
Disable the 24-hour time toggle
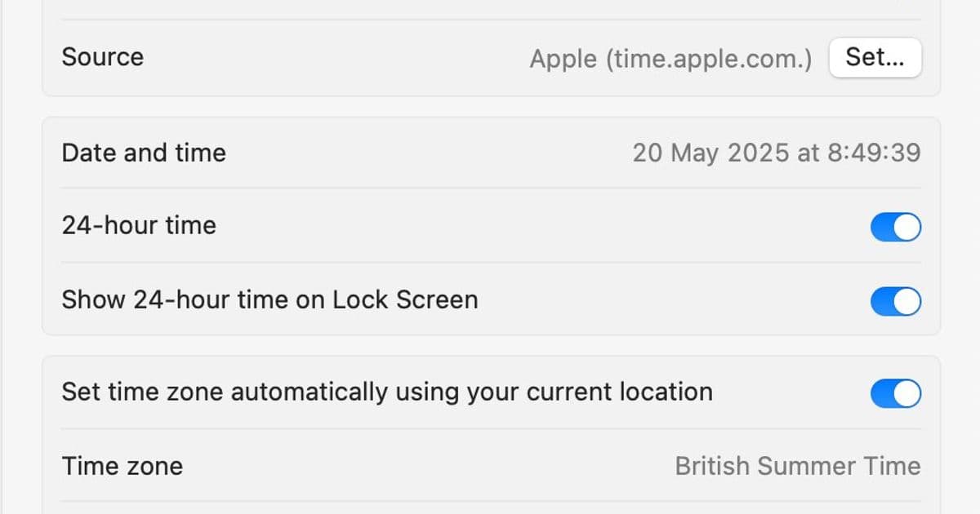[895, 228]
